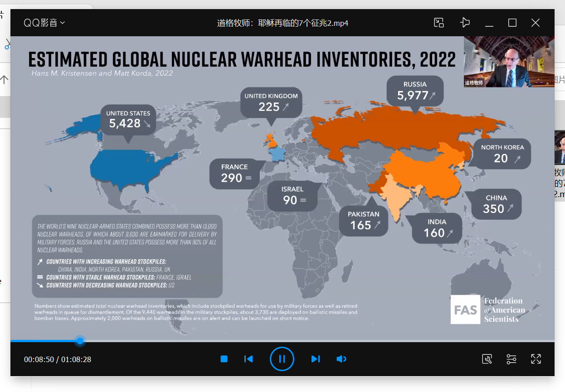Stop the video playback
The width and height of the screenshot is (565, 392).
tap(224, 359)
